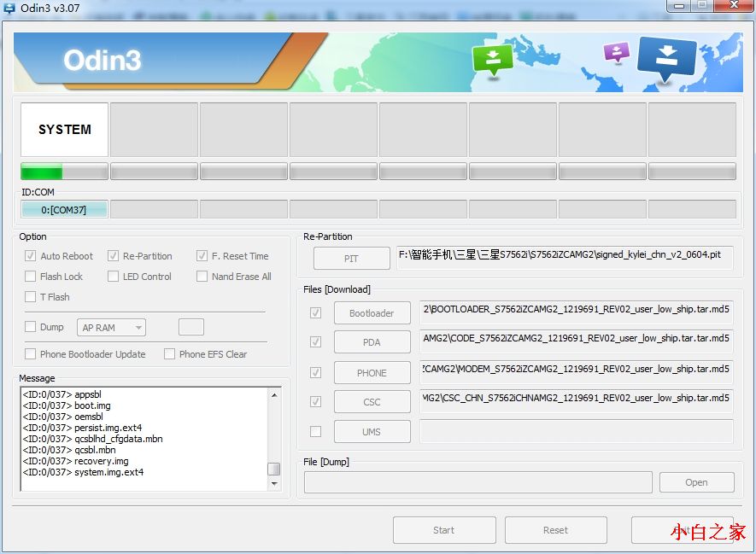
Task: Enable the Flash Lock option
Action: 31,277
